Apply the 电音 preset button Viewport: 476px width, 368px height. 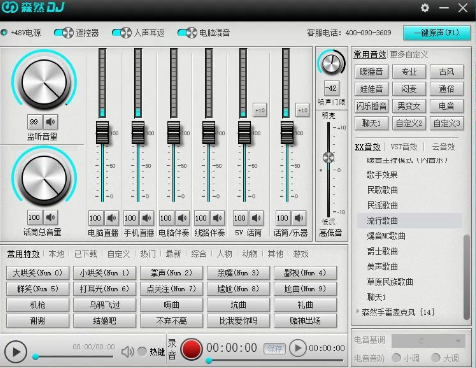tap(447, 106)
